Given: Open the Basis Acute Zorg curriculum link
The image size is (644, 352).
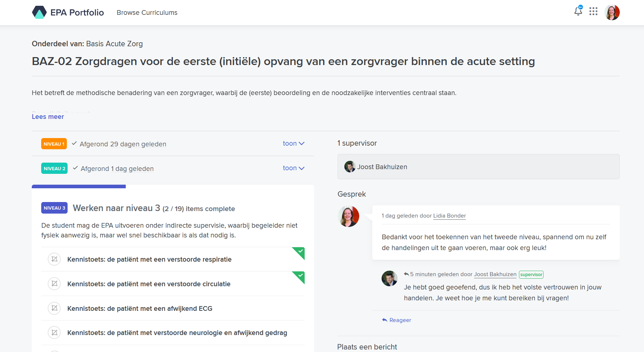Looking at the screenshot, I should click(x=114, y=44).
